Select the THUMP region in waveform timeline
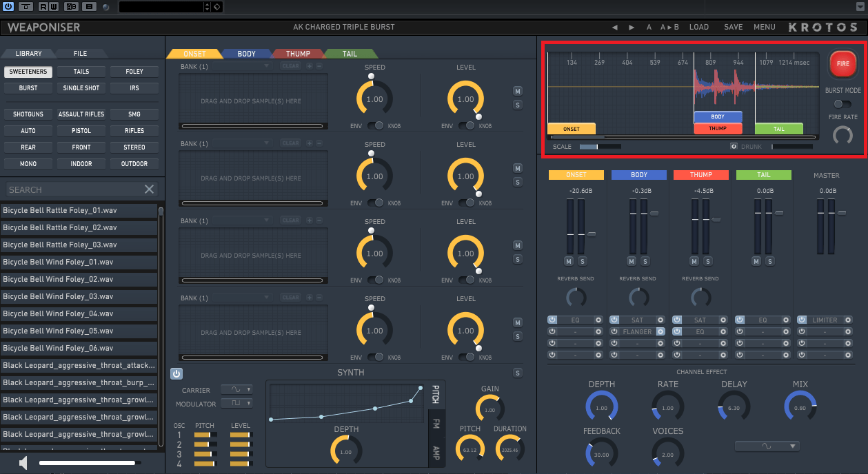Viewport: 868px width, 474px height. [718, 128]
